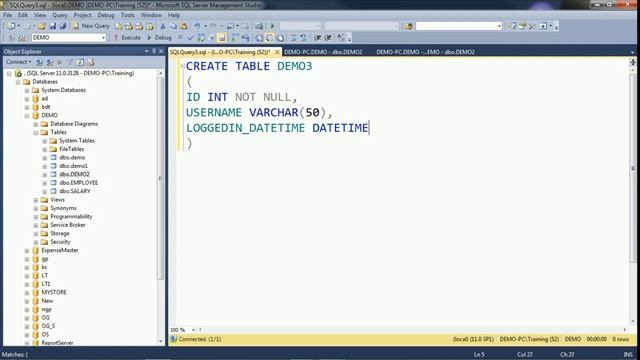Click the 'Connected. (1/1)' status text
640x360 pixels.
(x=200, y=339)
